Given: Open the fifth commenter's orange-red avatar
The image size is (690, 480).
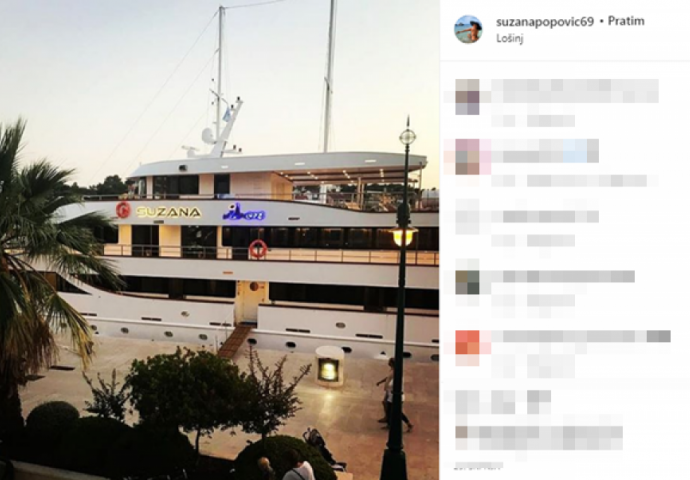Looking at the screenshot, I should click(x=467, y=342).
